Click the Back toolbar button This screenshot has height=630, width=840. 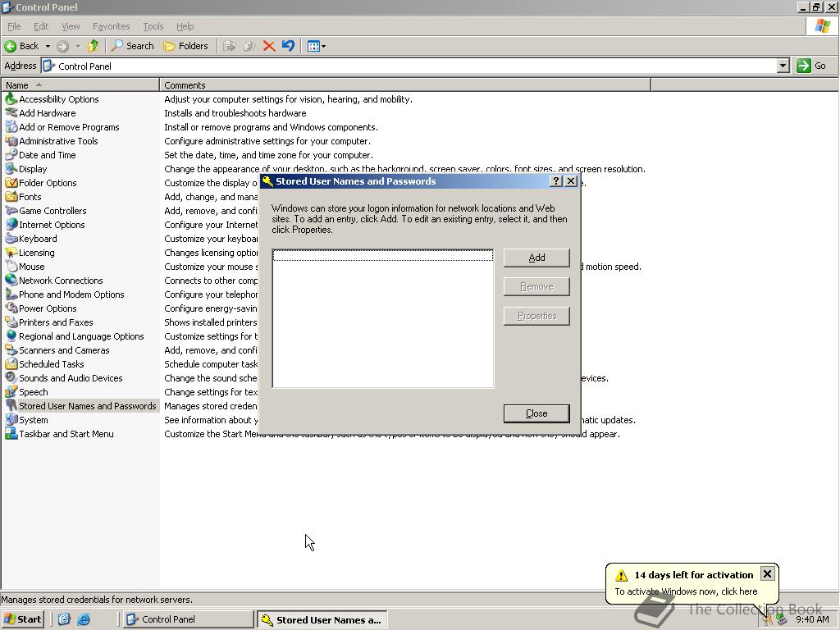[x=22, y=46]
